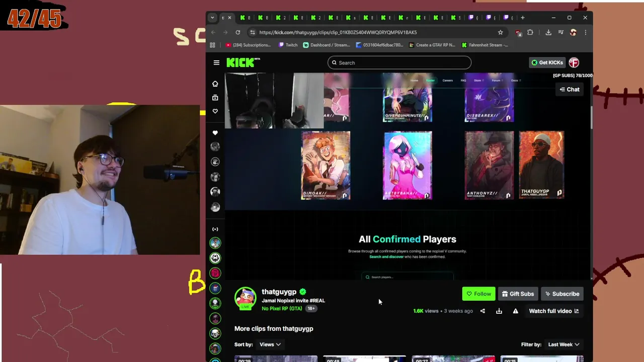Open a new browser tab

click(523, 18)
